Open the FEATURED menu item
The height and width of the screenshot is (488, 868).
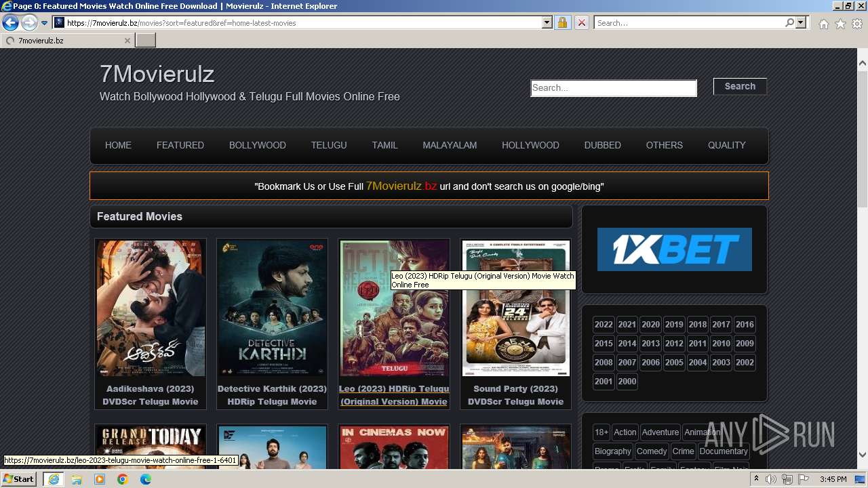click(180, 145)
